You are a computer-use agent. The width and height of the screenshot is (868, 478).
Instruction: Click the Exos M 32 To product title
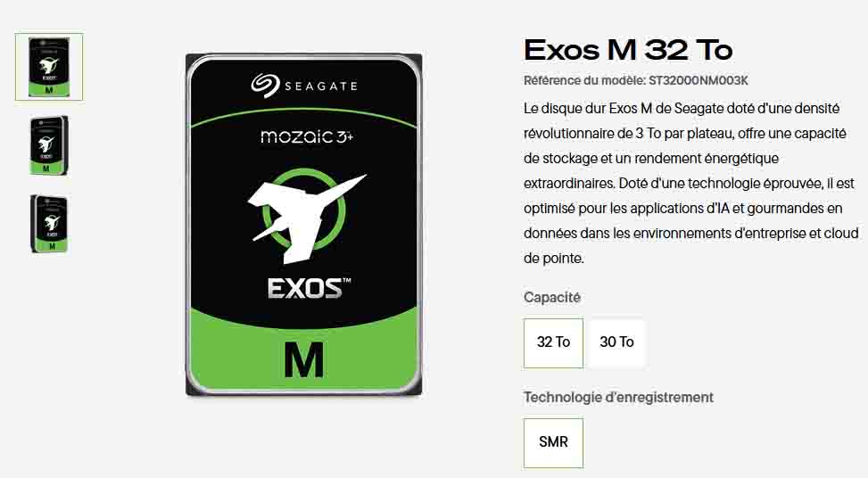pyautogui.click(x=628, y=50)
